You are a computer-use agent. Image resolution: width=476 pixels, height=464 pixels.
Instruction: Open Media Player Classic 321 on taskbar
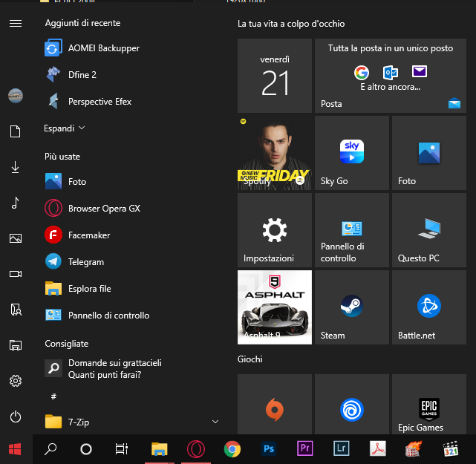451,449
